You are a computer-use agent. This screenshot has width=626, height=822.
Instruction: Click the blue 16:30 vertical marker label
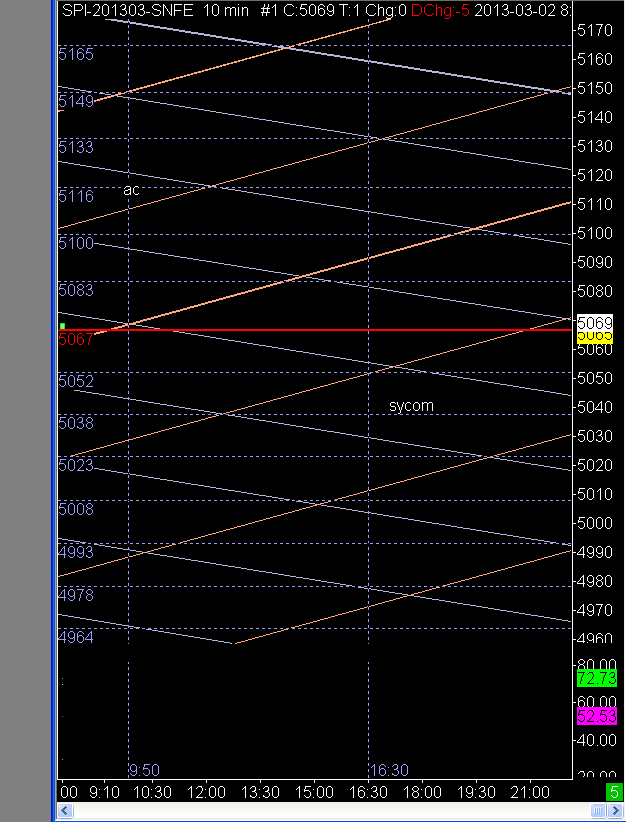pyautogui.click(x=388, y=770)
